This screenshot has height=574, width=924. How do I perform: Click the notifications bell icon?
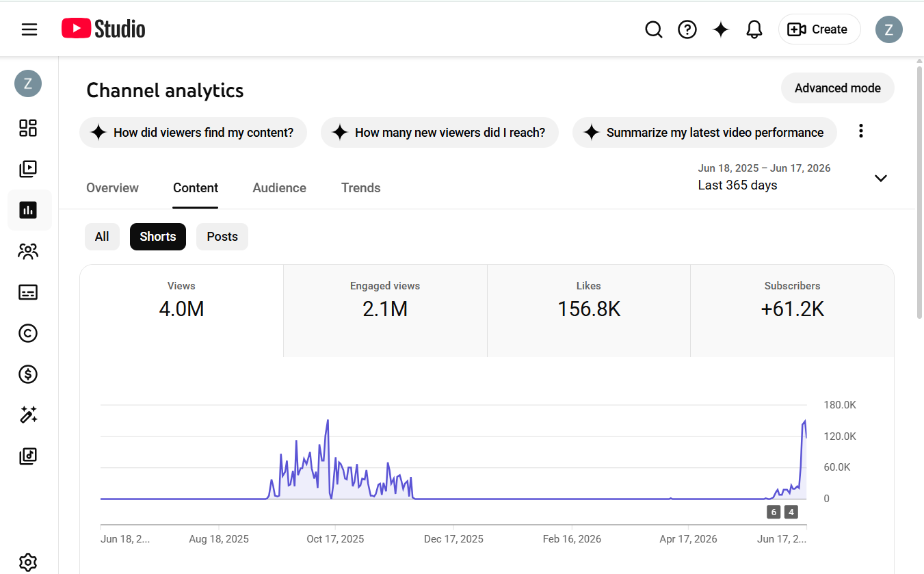pos(754,29)
